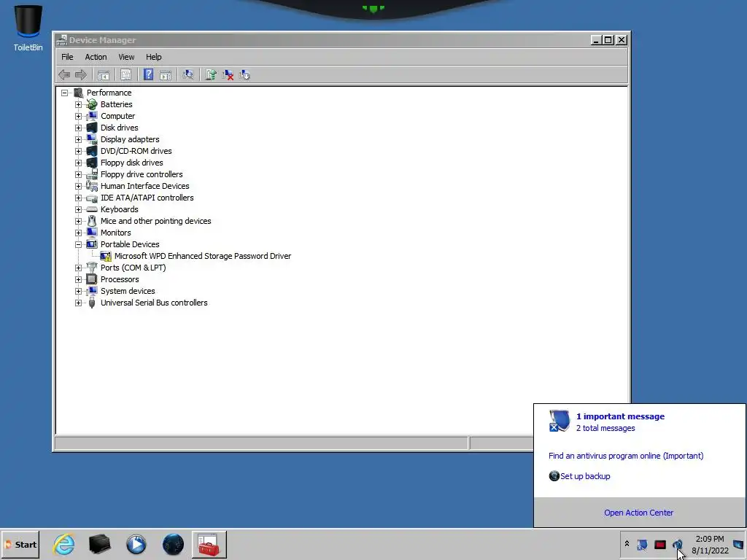Select the Disk drives category icon
Viewport: 747px width, 560px height.
92,128
